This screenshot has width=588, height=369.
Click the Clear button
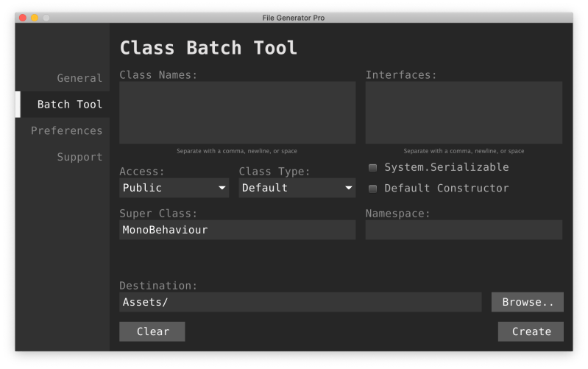[152, 331]
